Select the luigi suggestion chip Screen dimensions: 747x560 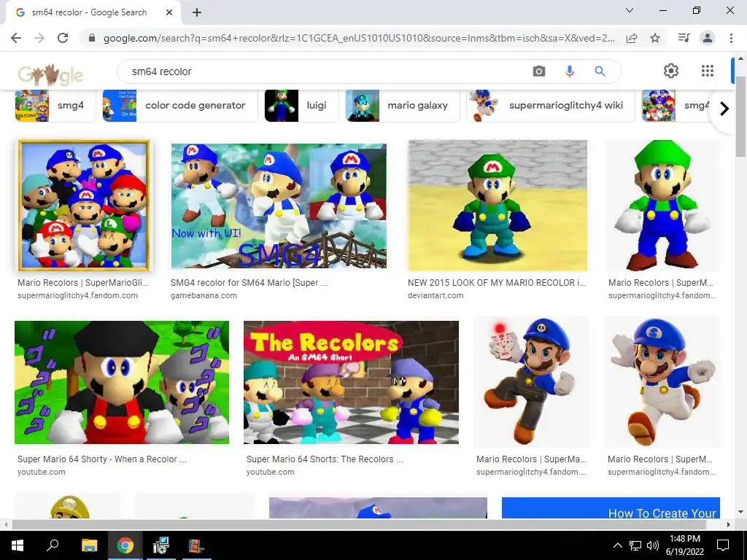[301, 106]
